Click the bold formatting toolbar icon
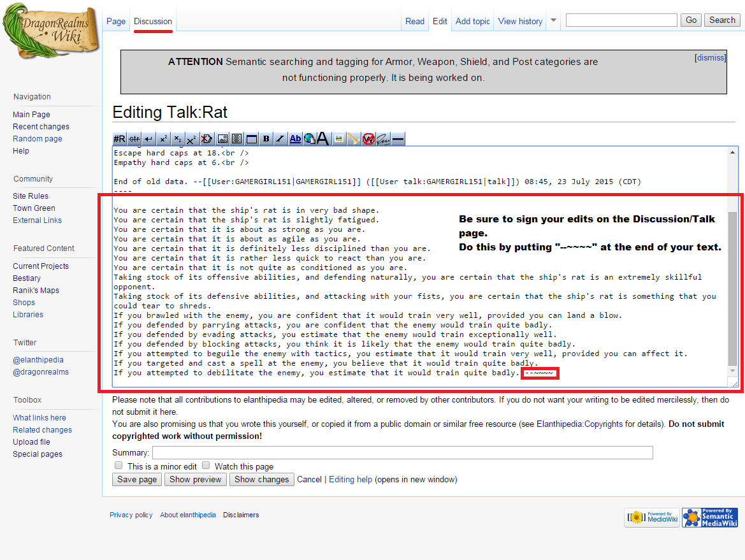745x560 pixels. [266, 139]
